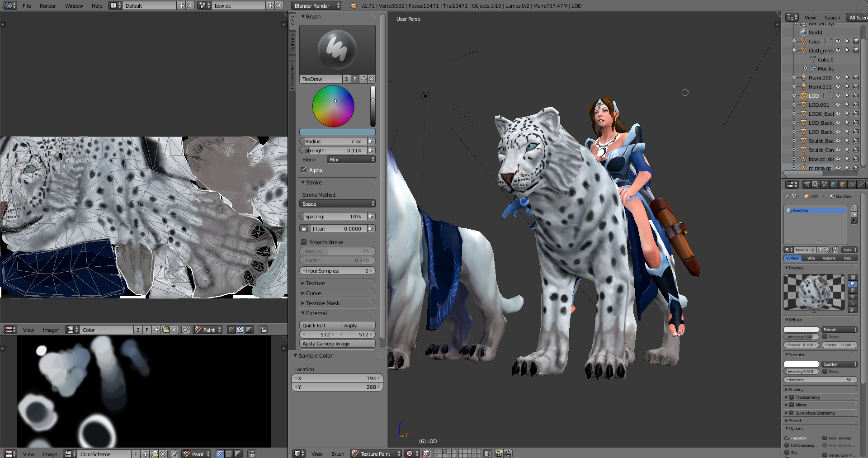
Task: Click the add-new-image plus beside Color
Action: tap(157, 330)
